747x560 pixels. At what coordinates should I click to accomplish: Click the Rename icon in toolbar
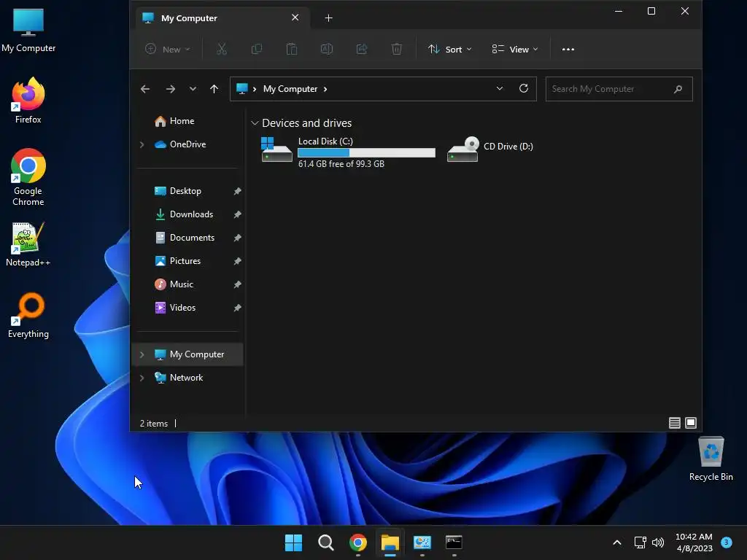327,49
